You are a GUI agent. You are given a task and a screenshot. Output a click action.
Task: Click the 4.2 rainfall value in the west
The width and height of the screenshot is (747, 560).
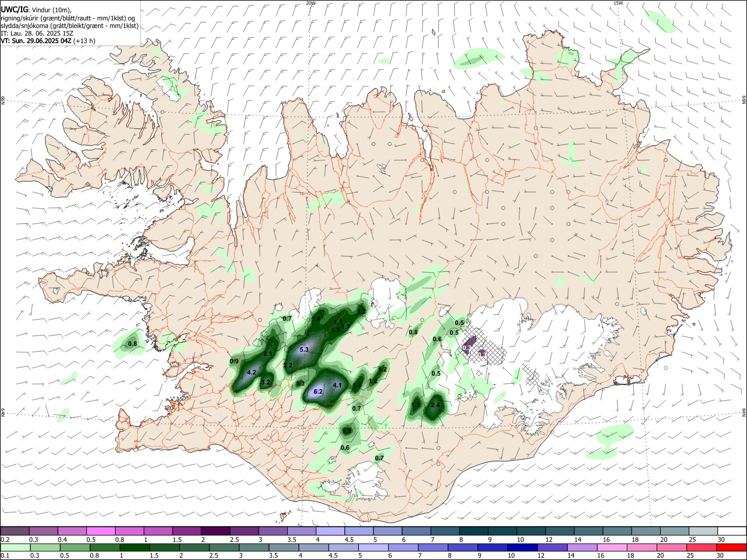point(252,372)
